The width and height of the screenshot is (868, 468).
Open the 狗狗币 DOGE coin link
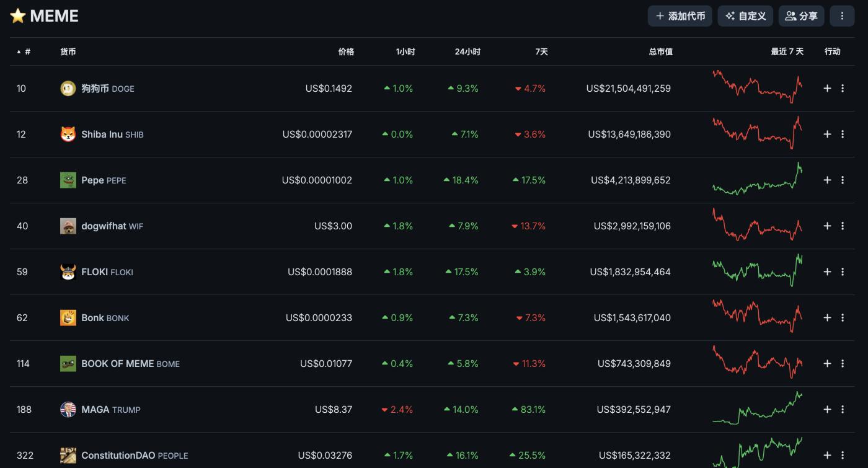[x=108, y=89]
